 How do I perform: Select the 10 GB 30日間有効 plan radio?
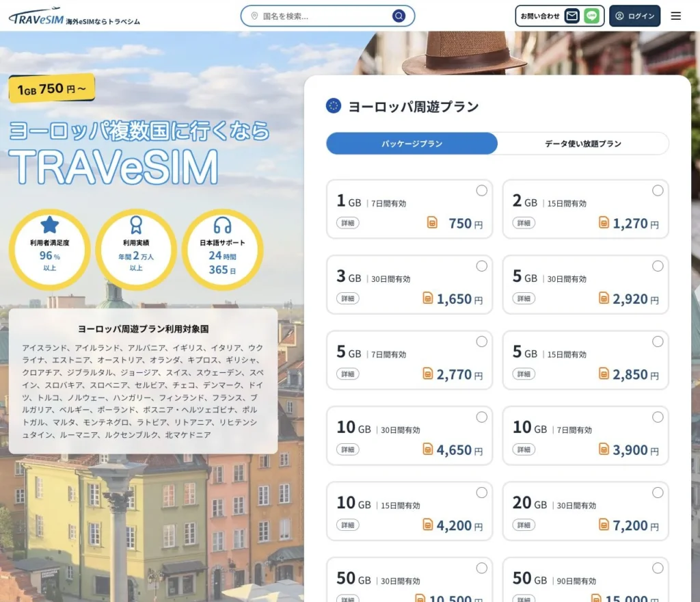[482, 417]
